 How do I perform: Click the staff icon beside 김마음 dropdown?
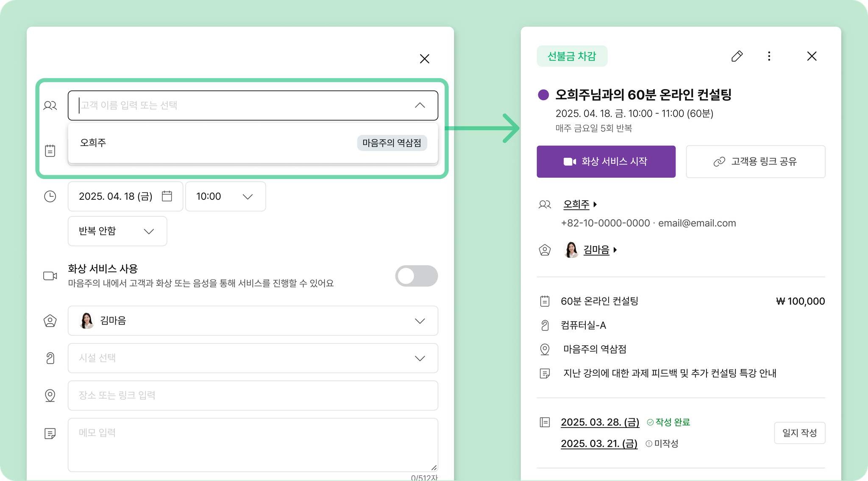click(x=50, y=321)
